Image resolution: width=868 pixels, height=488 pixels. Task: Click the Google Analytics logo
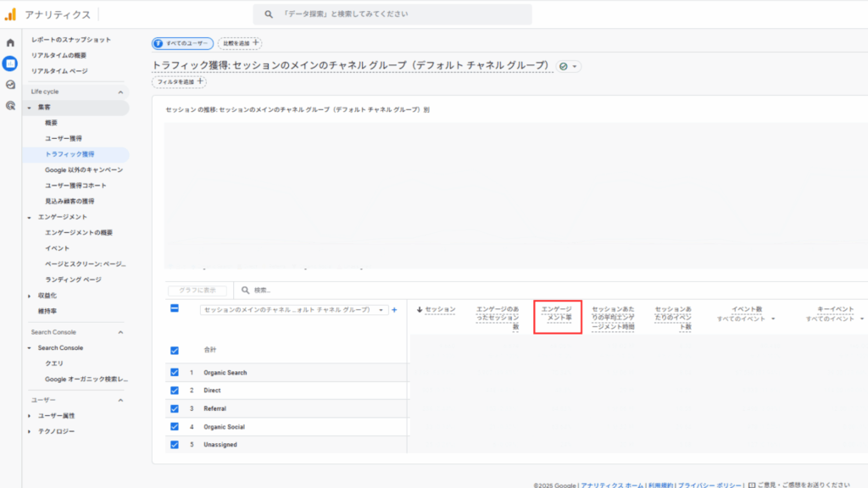click(x=10, y=14)
